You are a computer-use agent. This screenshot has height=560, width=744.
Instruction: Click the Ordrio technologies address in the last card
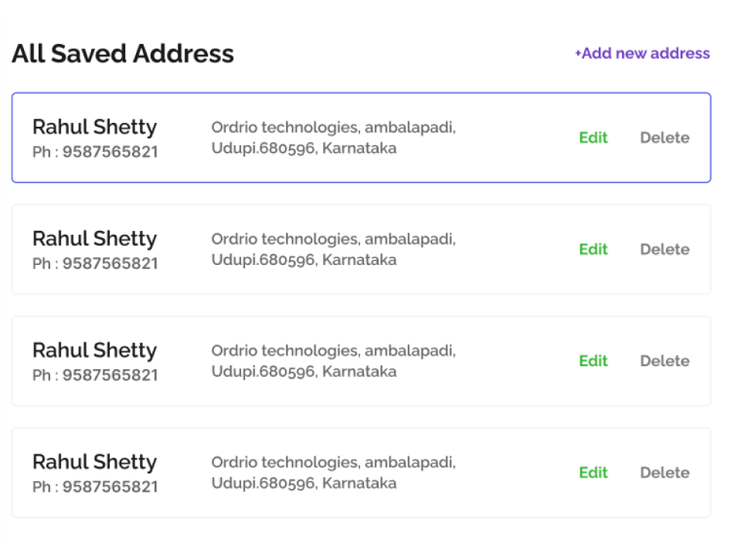click(x=333, y=472)
